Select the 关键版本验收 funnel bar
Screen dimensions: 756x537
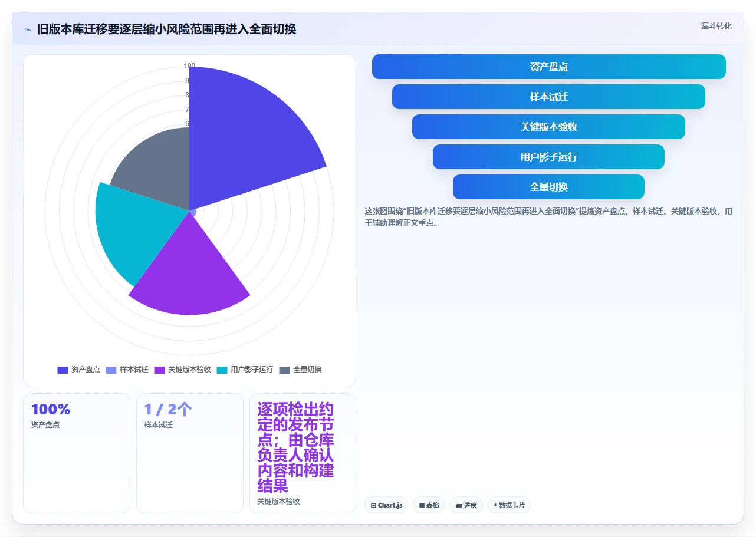(x=548, y=127)
